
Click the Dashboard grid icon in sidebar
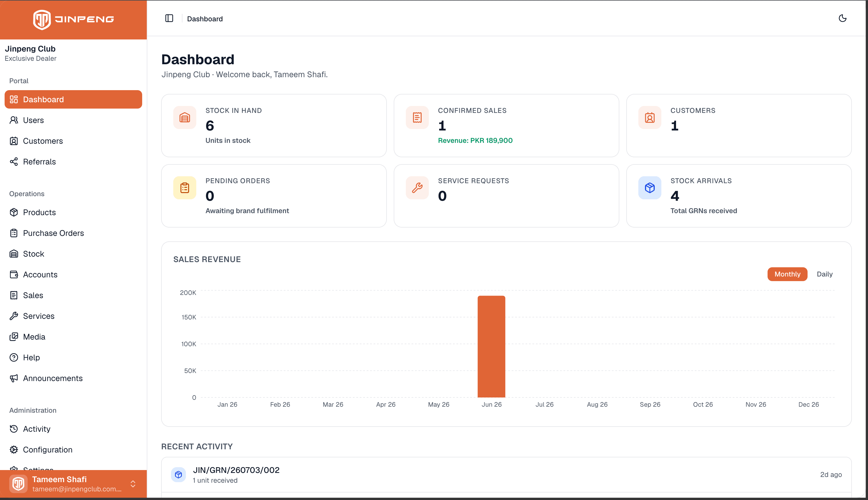(14, 100)
